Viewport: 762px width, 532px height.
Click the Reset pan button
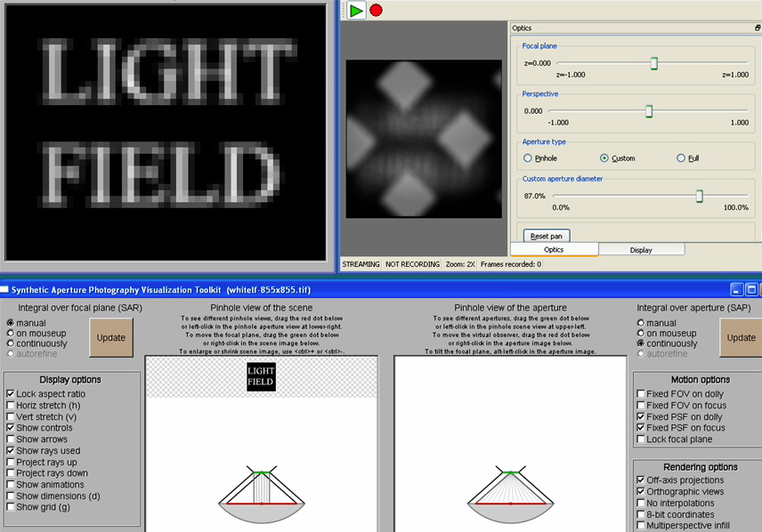(x=547, y=236)
